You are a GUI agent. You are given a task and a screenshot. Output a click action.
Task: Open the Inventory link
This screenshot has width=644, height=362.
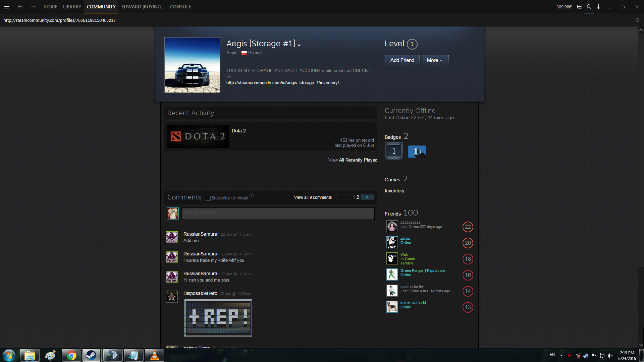[x=394, y=191]
